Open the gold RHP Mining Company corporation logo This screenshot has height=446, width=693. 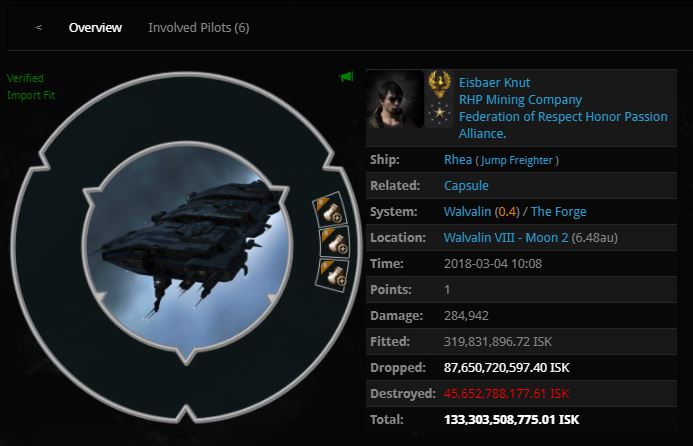pos(439,84)
